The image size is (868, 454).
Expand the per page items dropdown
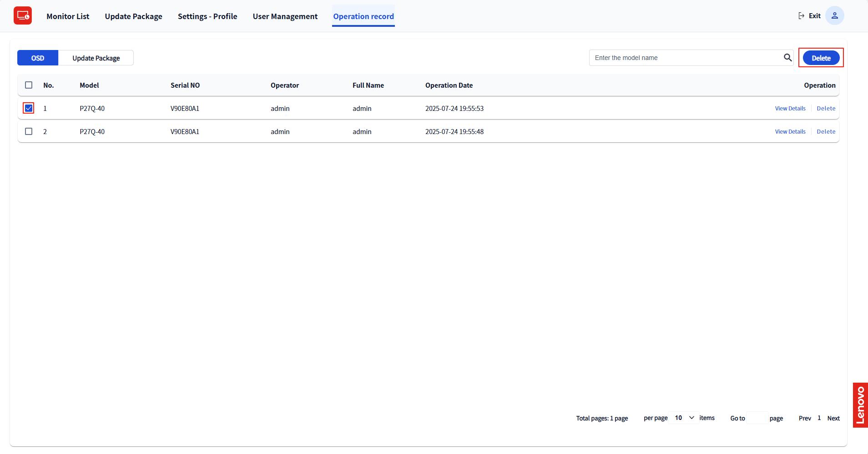pos(684,418)
